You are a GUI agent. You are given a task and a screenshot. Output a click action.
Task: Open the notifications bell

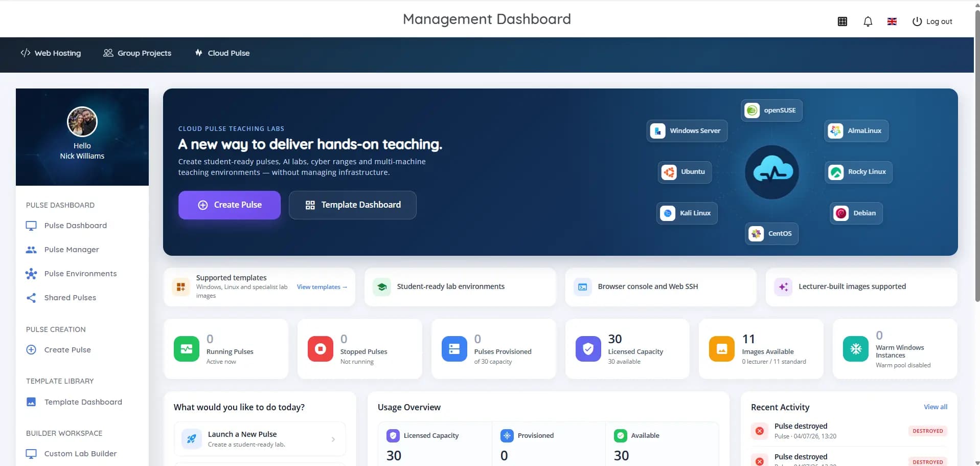(x=868, y=21)
